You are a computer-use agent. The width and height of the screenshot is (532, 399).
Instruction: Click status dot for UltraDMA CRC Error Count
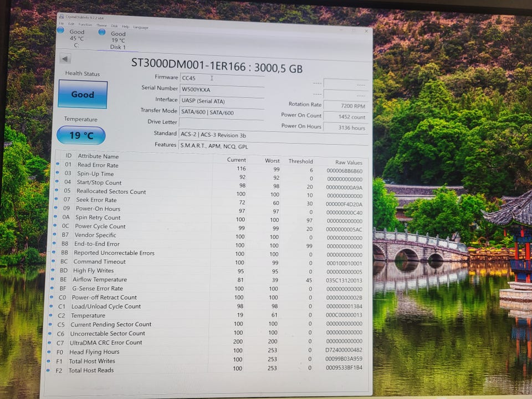(49, 342)
